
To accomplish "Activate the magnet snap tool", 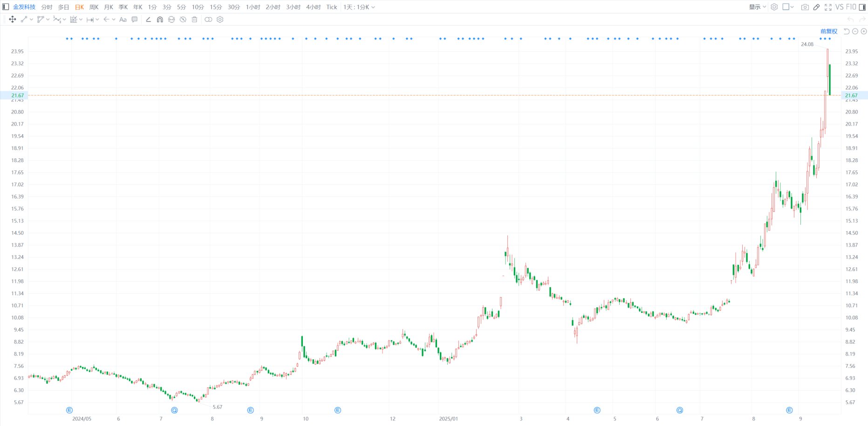I will 160,20.
